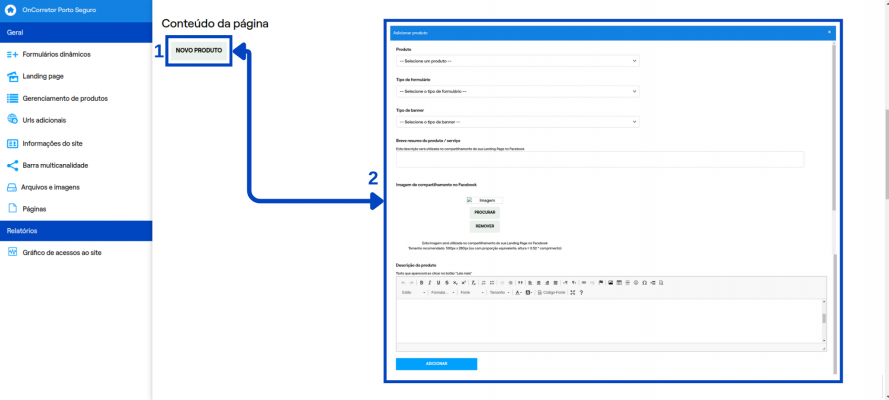The image size is (889, 400).
Task: Open the Formatação dropdown in editor
Action: click(443, 292)
